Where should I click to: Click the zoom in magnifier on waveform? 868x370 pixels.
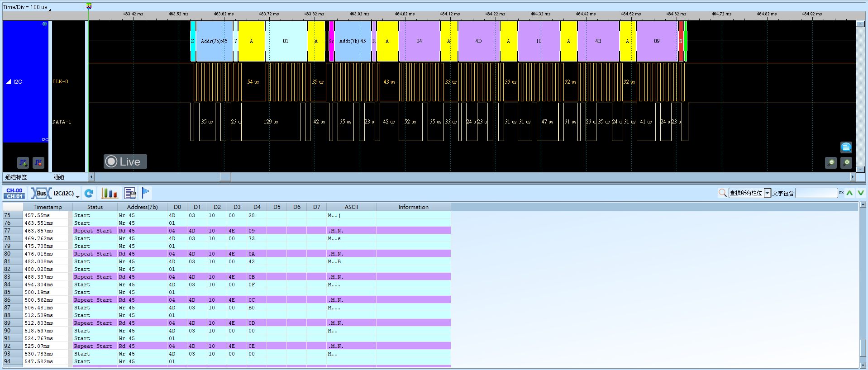pos(846,162)
